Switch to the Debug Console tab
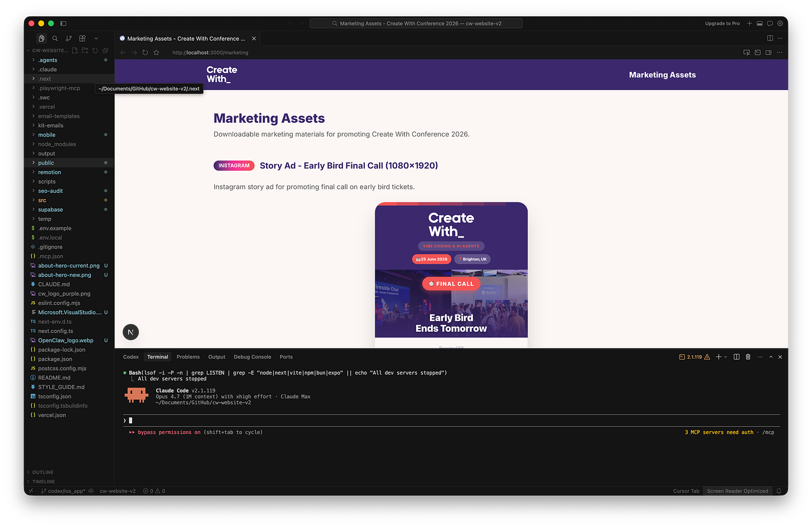Viewport: 812px width, 527px height. (253, 357)
